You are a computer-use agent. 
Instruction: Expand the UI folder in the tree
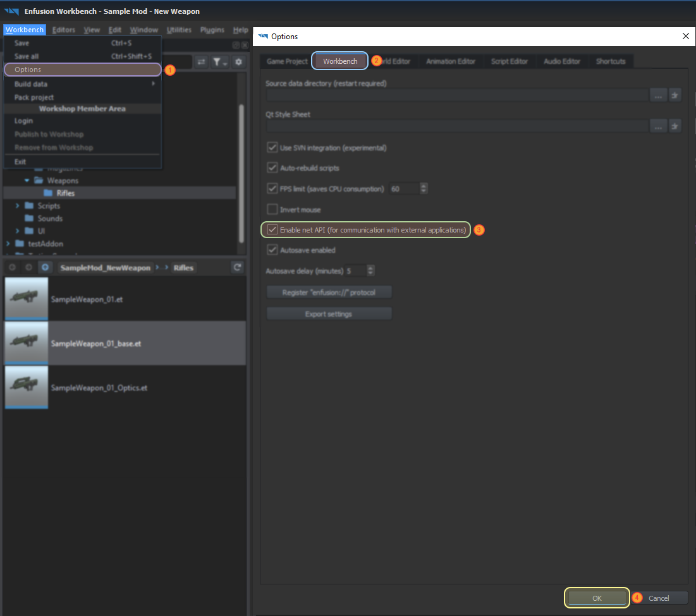tap(17, 231)
